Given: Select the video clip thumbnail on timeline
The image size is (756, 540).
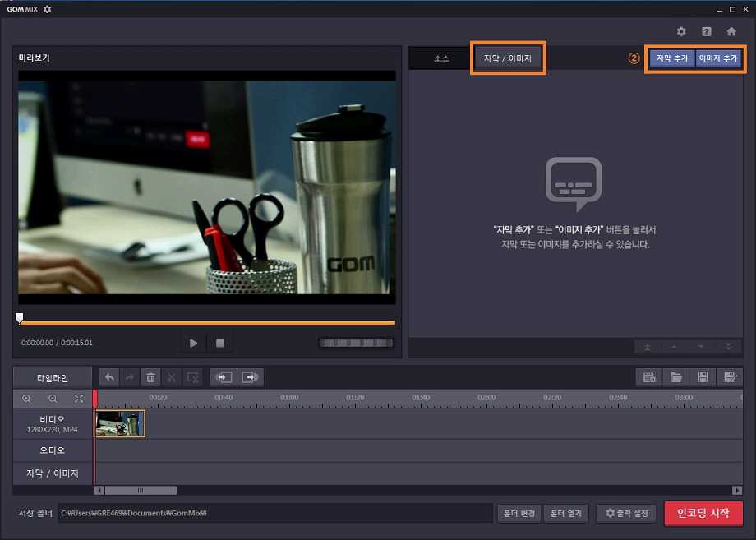Looking at the screenshot, I should 120,423.
